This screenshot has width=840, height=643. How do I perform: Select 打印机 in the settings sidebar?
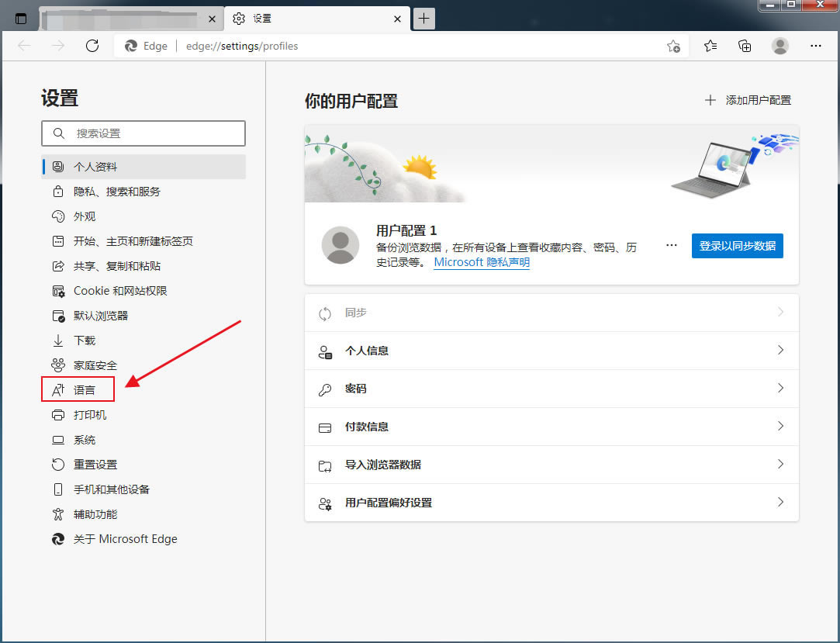[x=90, y=415]
